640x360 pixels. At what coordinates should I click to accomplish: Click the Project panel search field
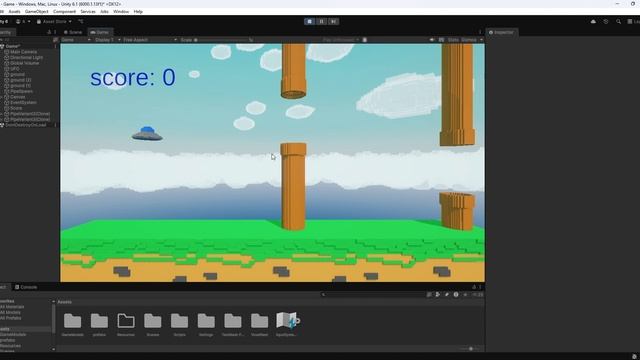[x=372, y=294]
